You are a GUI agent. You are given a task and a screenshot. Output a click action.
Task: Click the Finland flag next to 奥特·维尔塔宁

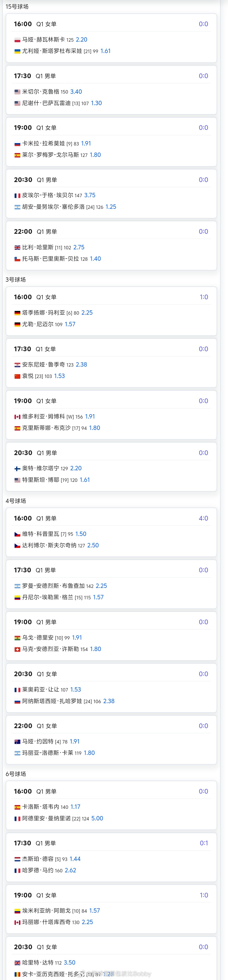(x=17, y=469)
